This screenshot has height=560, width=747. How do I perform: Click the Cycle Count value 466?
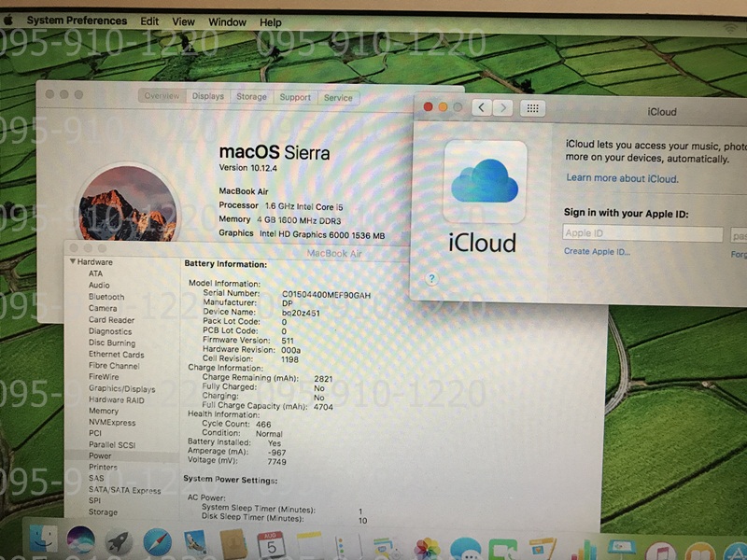263,425
